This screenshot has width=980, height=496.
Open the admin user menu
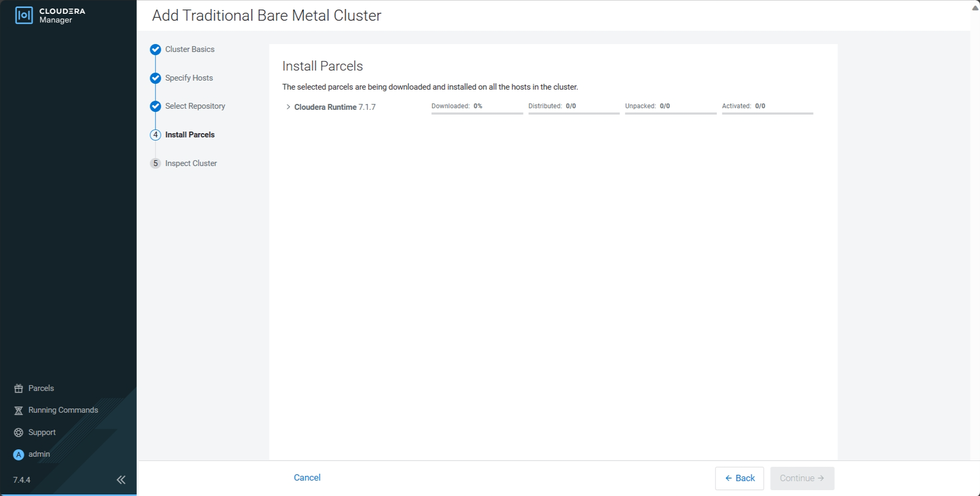coord(39,454)
